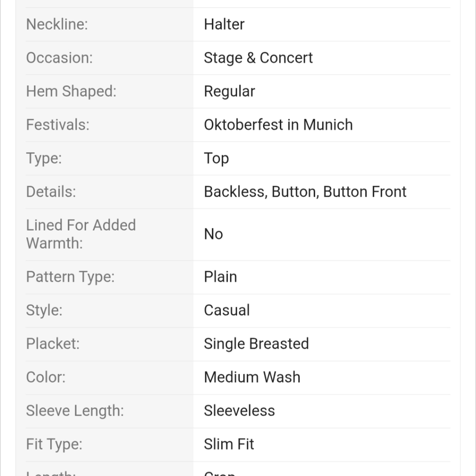
Task: Click the Details label
Action: [51, 192]
